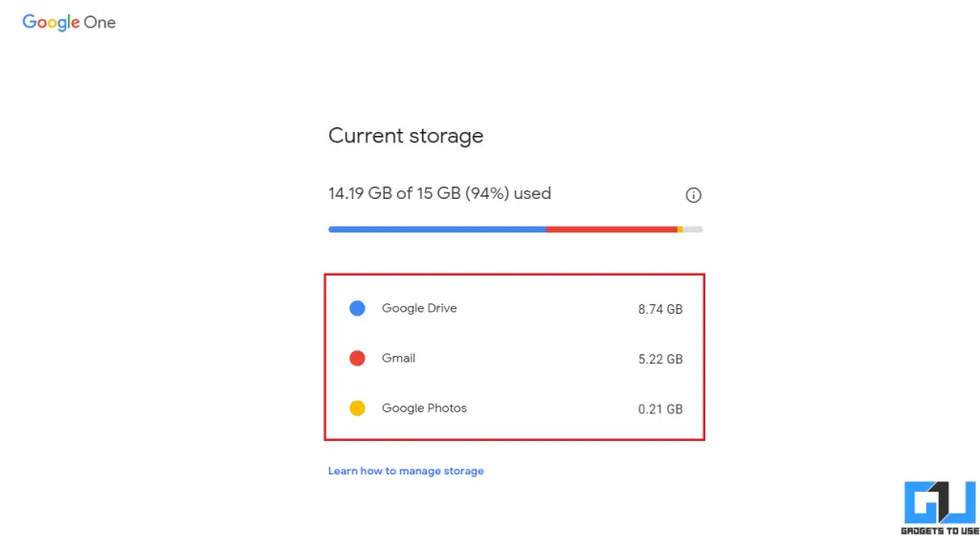The width and height of the screenshot is (980, 551).
Task: Click the Google Drive row label
Action: [x=419, y=308]
